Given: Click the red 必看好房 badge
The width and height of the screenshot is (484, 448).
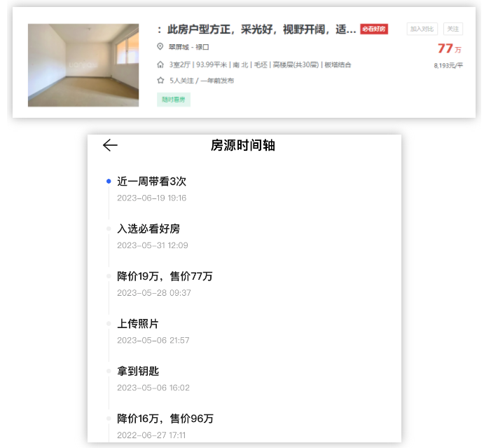Looking at the screenshot, I should [x=374, y=29].
